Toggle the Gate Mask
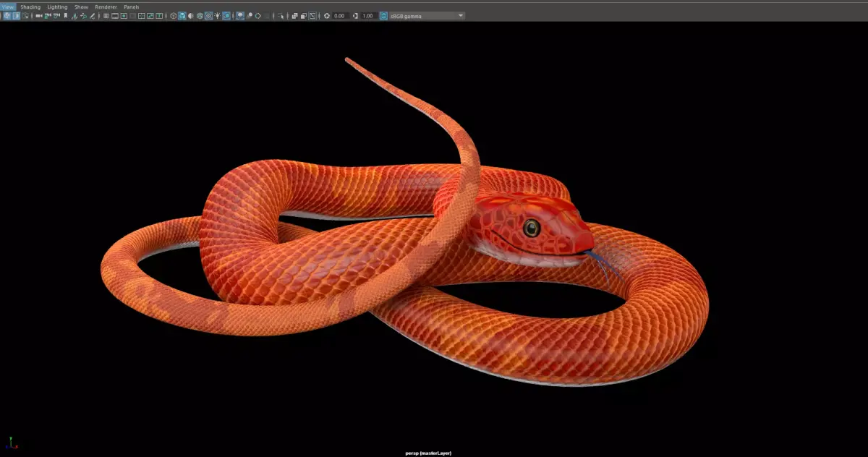 pyautogui.click(x=132, y=16)
